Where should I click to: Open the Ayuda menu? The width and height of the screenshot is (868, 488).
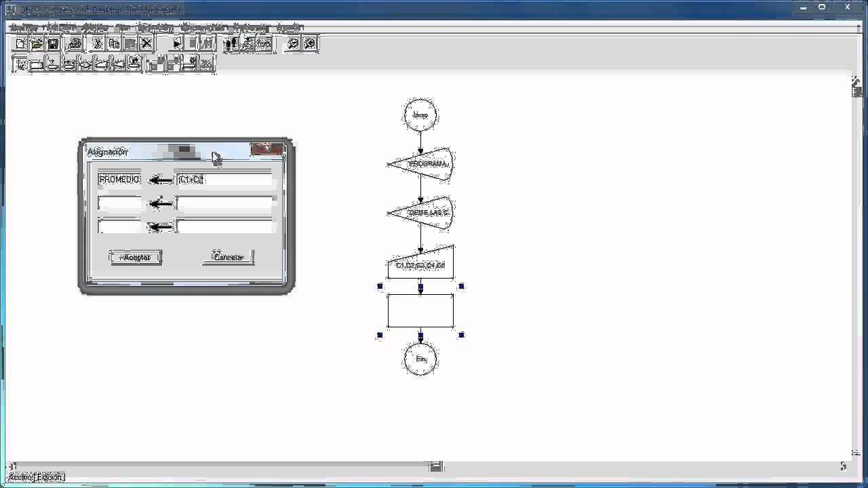(x=290, y=28)
